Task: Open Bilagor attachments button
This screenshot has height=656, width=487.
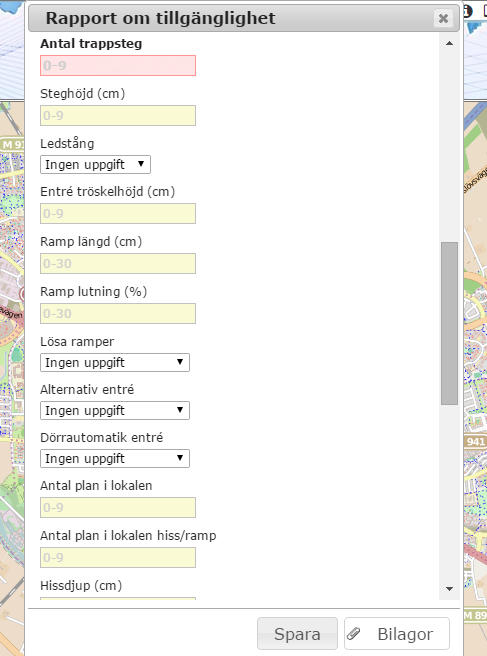Action: 397,633
